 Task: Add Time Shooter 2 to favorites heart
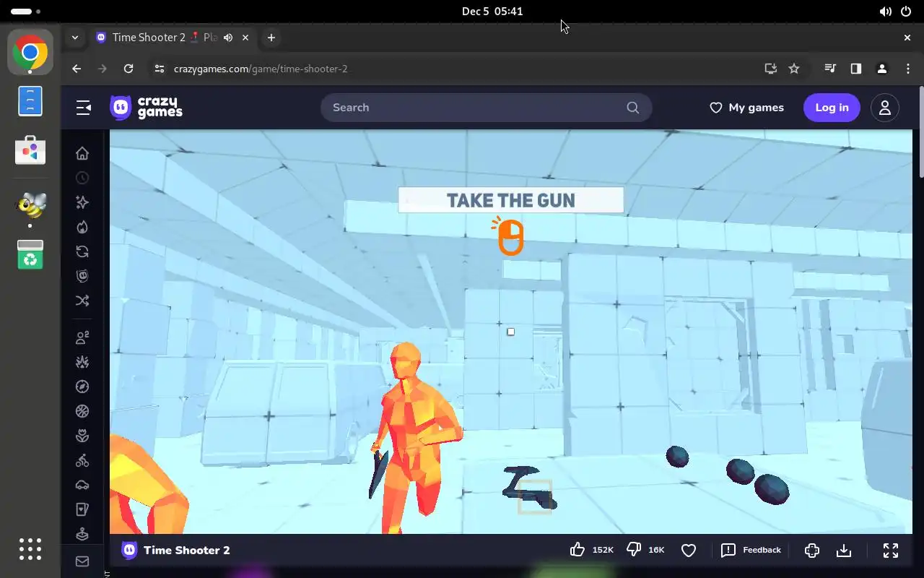689,551
